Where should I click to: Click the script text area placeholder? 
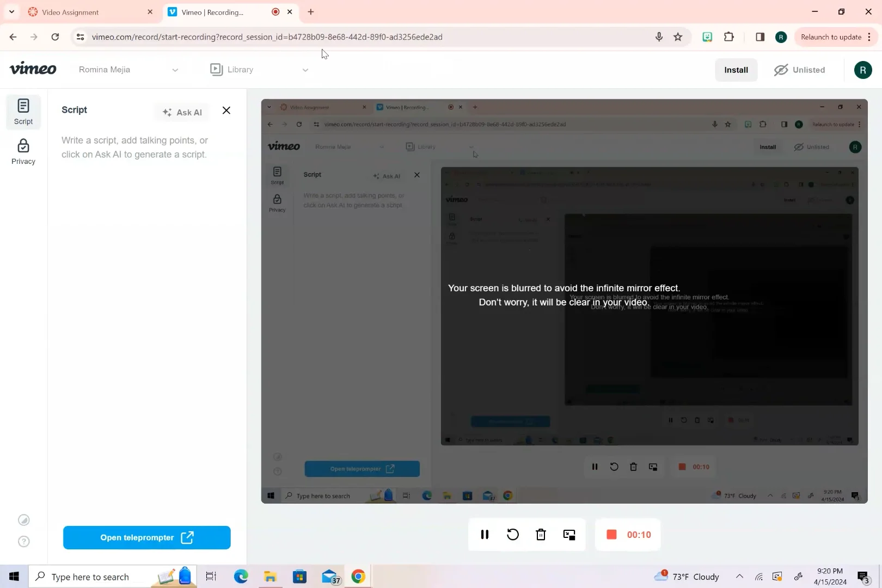[x=135, y=148]
